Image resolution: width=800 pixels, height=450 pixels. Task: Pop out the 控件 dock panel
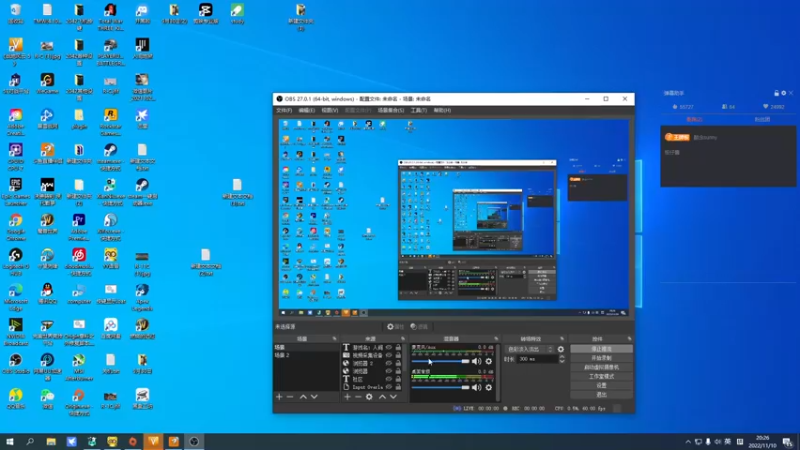click(629, 339)
